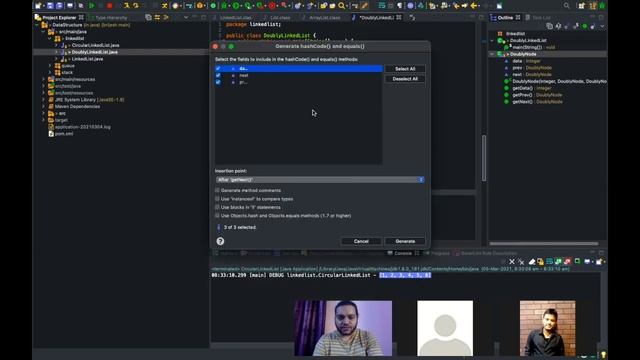This screenshot has width=640, height=360.
Task: Select LinkedList.java in Project Explorer
Action: (x=87, y=59)
